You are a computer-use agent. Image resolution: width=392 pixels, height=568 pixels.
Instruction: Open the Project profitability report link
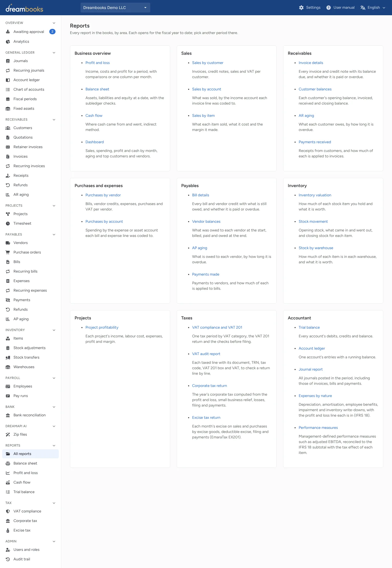click(102, 327)
